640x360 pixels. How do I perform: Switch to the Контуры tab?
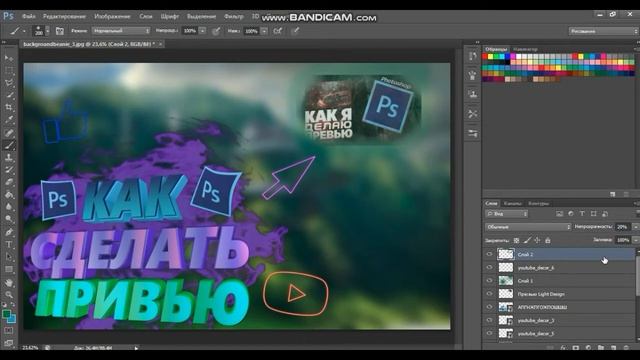coord(538,203)
